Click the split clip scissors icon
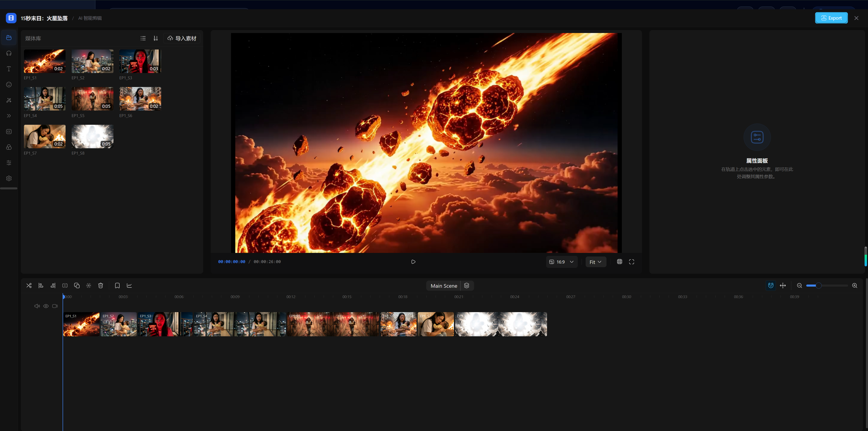The image size is (868, 431). click(x=29, y=285)
